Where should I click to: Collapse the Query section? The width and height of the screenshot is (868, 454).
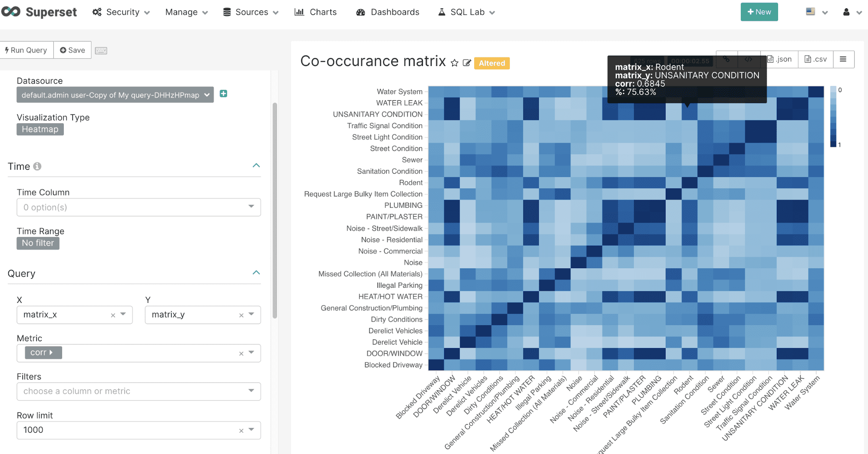point(256,273)
